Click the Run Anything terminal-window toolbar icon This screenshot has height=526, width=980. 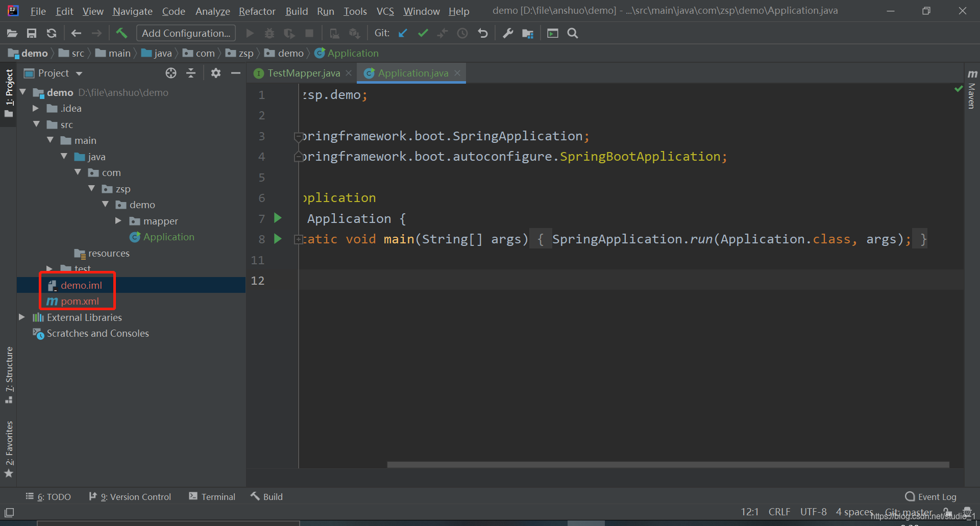(553, 33)
